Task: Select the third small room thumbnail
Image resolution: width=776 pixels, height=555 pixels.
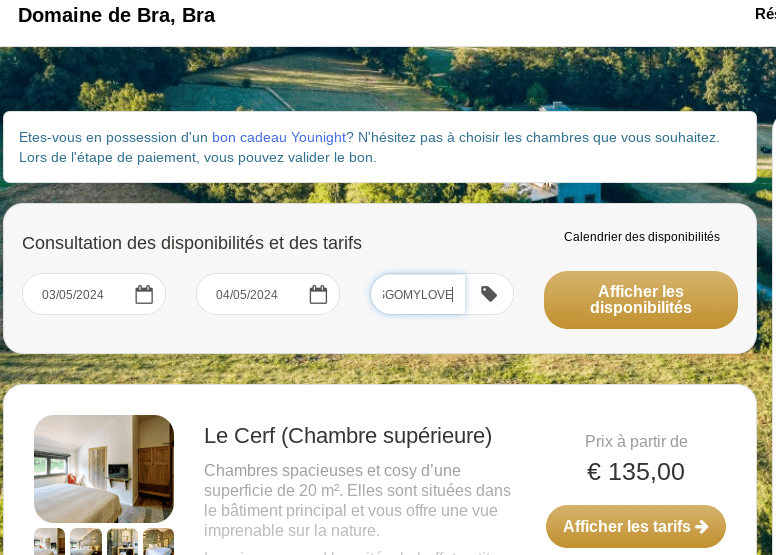Action: click(x=122, y=541)
